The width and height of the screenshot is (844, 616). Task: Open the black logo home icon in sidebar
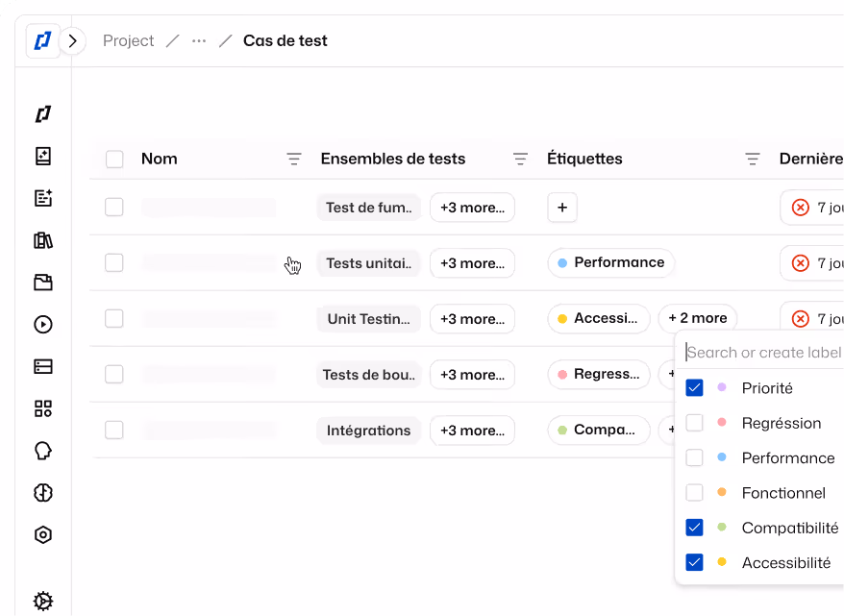coord(43,114)
